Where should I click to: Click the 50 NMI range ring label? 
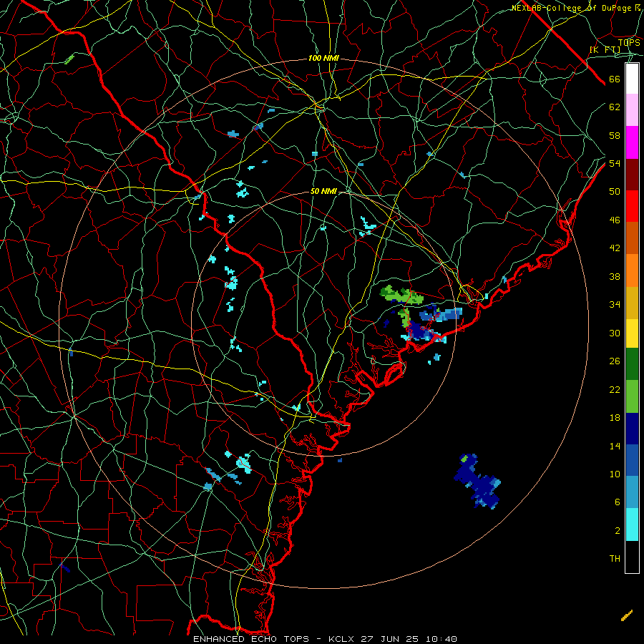323,191
